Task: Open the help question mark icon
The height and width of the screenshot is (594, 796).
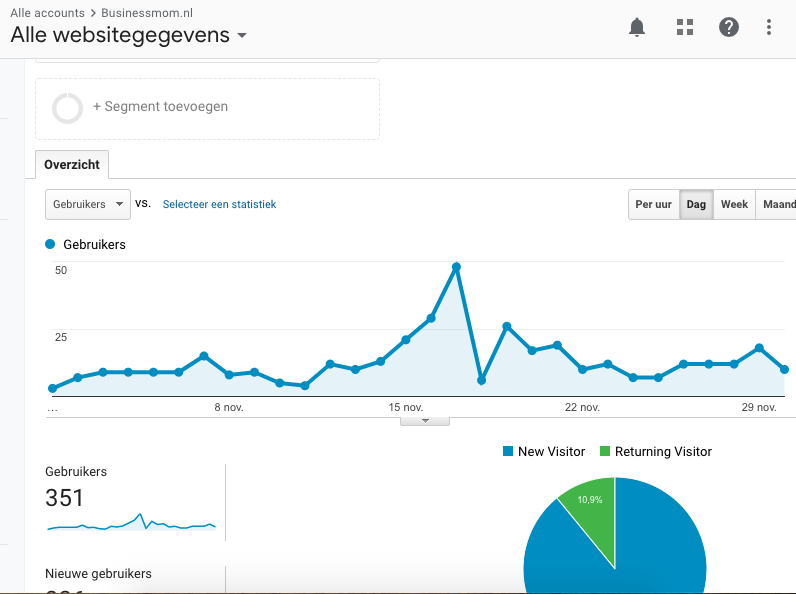Action: (x=728, y=27)
